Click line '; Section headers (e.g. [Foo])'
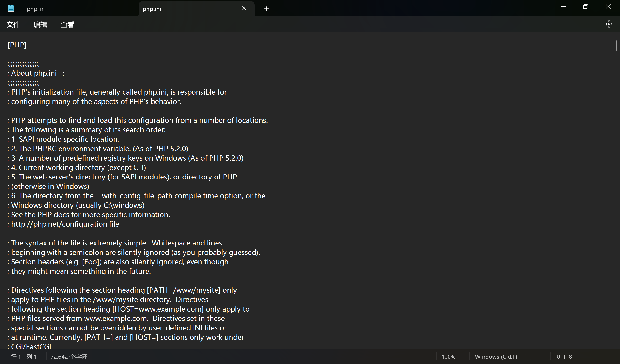Image resolution: width=620 pixels, height=364 pixels. (118, 262)
